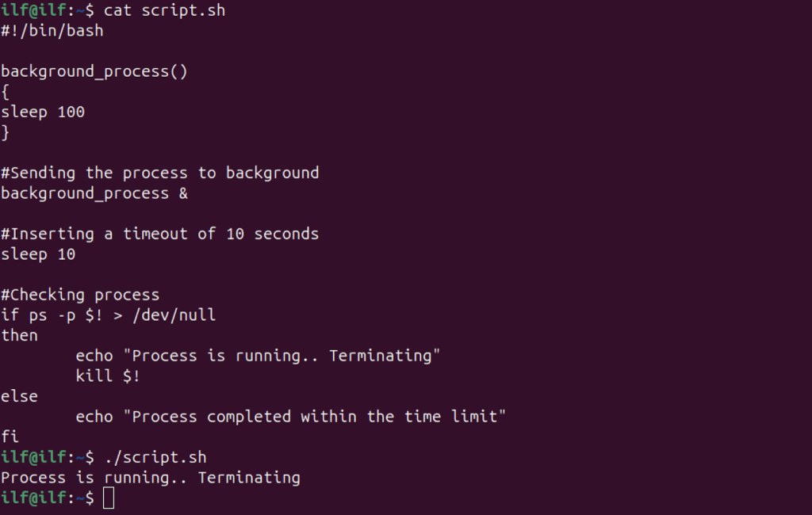Click the 'background_process()' function definition
Image resolution: width=812 pixels, height=515 pixels.
(94, 71)
